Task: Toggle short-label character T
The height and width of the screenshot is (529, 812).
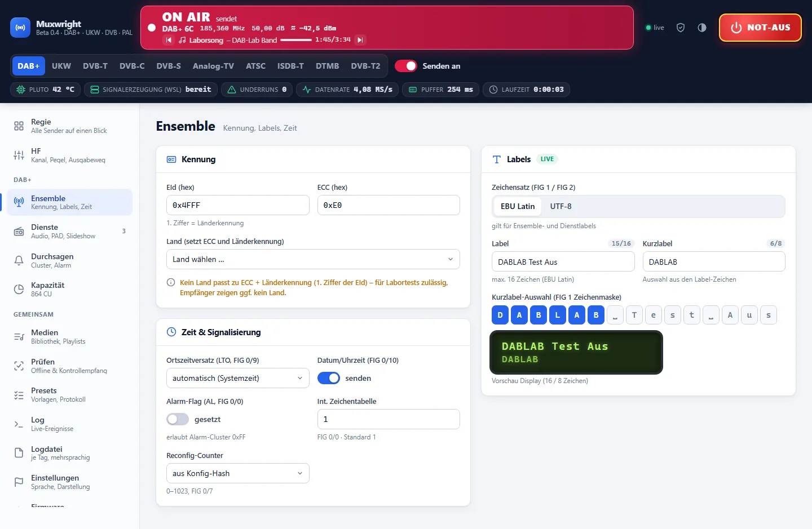Action: (x=634, y=315)
